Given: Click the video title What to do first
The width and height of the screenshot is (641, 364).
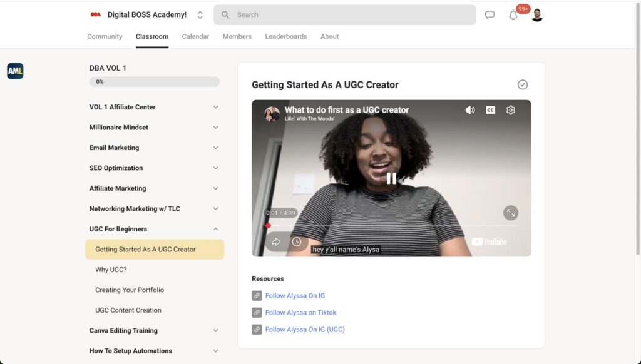Looking at the screenshot, I should 347,110.
